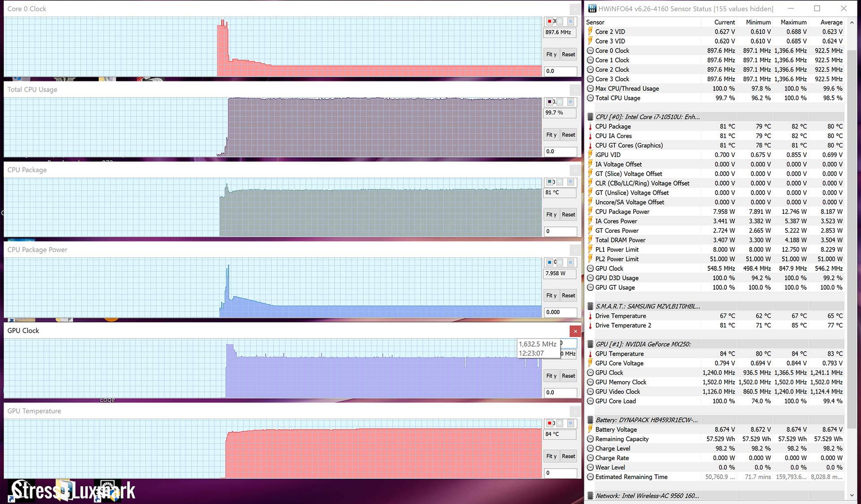Click the blue color swatch in CPU Package Power graph

pos(549,262)
